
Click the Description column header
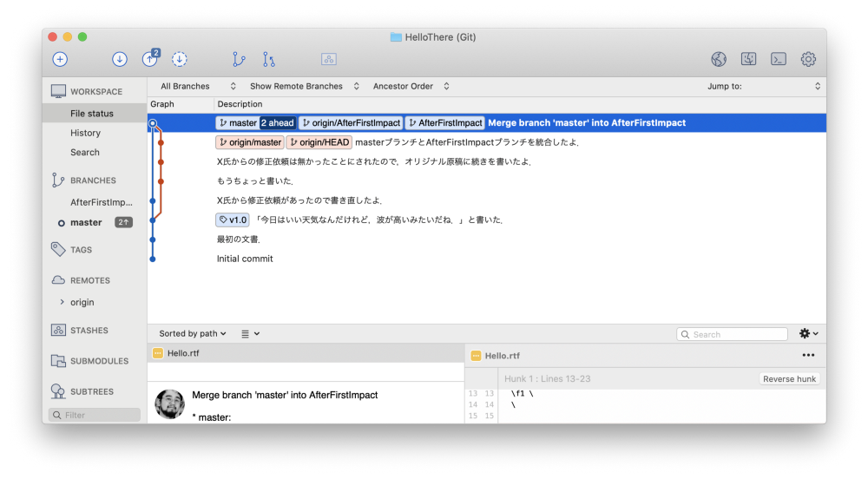(240, 104)
